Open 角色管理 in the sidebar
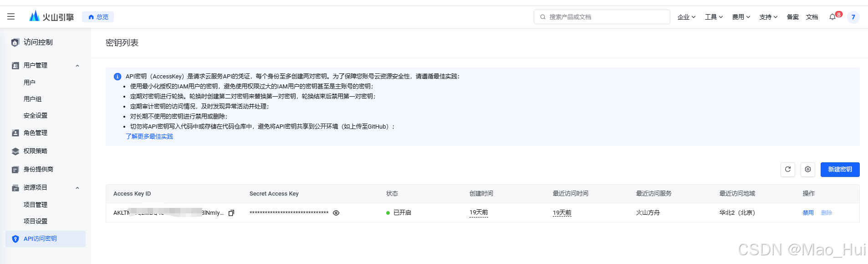Image resolution: width=868 pixels, height=264 pixels. point(36,133)
